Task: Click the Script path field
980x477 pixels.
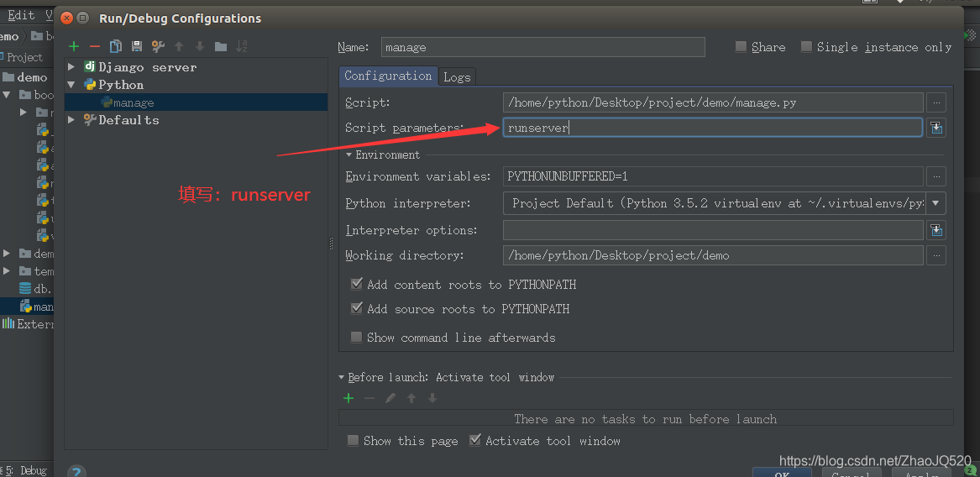Action: [713, 102]
